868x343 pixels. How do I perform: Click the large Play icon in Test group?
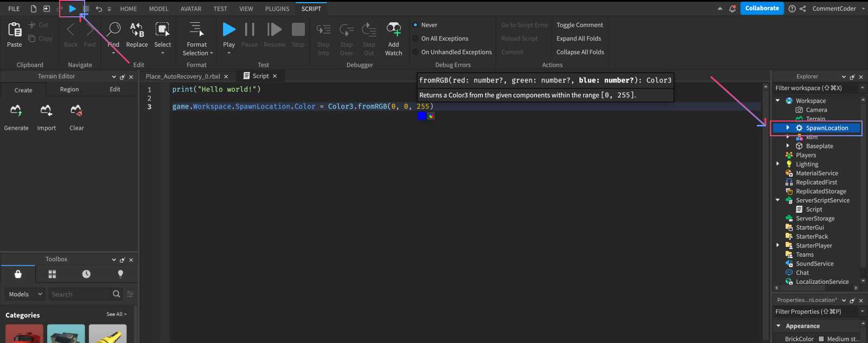[x=229, y=29]
